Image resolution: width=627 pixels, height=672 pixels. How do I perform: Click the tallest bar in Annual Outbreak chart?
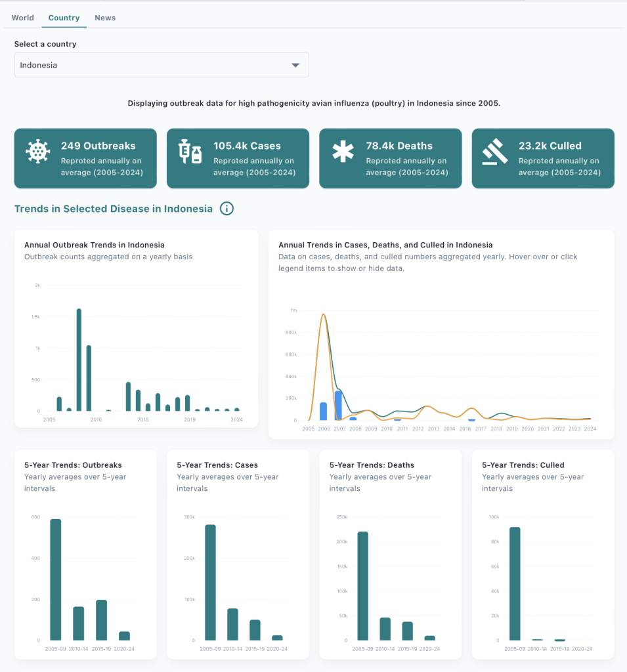(79, 360)
